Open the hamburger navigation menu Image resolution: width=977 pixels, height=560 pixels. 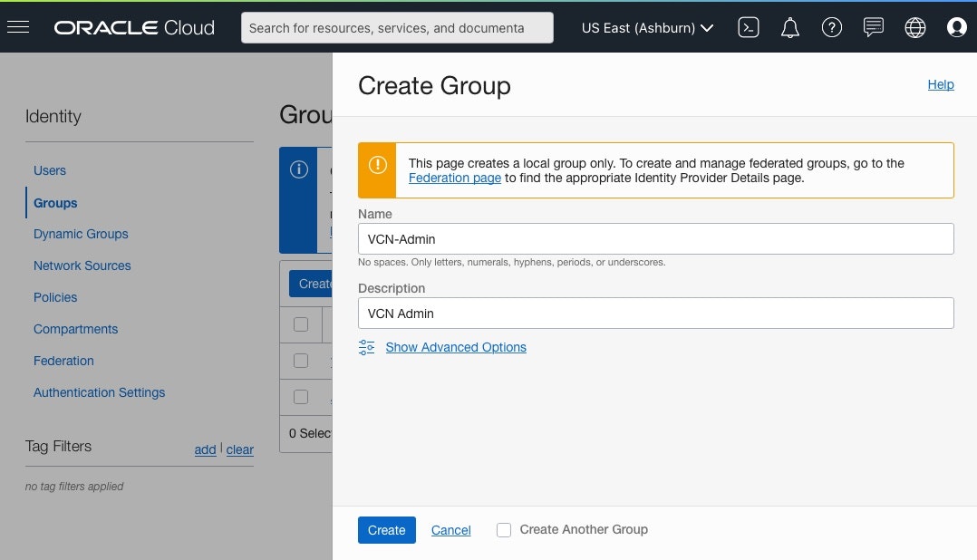[18, 27]
